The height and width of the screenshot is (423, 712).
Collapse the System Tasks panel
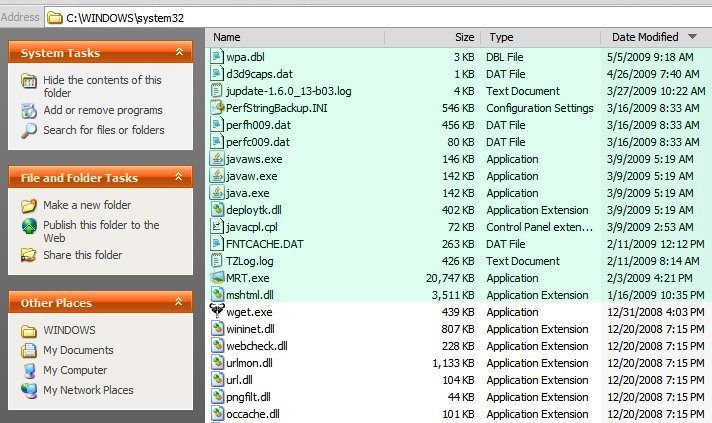pyautogui.click(x=179, y=52)
